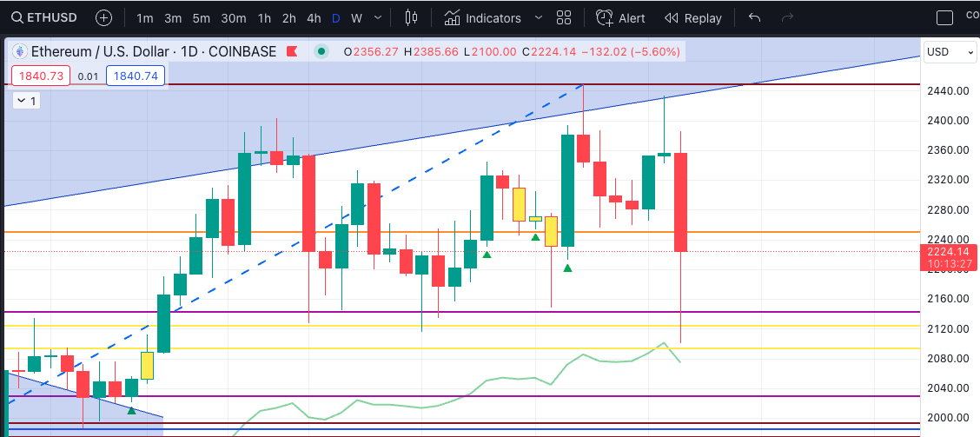This screenshot has height=437, width=980.
Task: Click the 2360.00 price axis label
Action: pos(948,150)
